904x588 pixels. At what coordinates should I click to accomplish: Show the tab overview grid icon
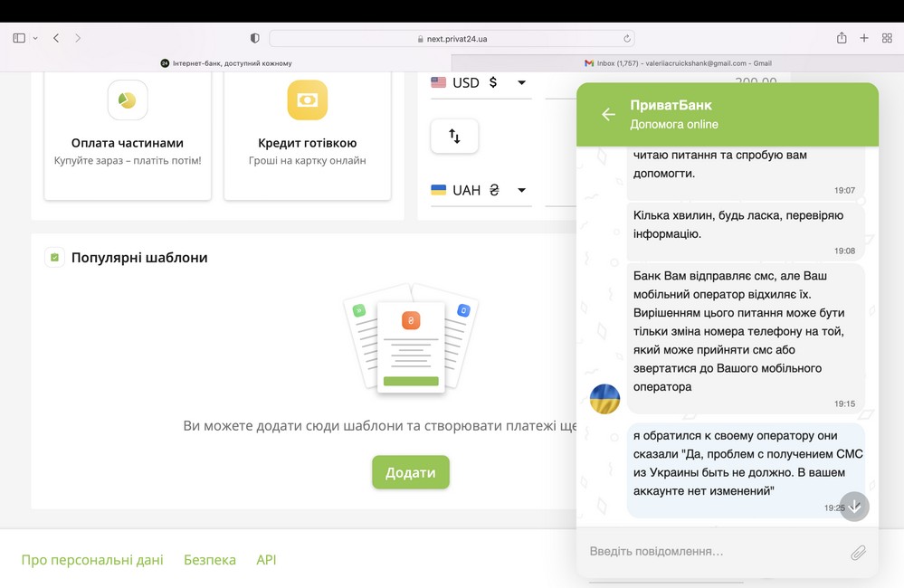888,38
